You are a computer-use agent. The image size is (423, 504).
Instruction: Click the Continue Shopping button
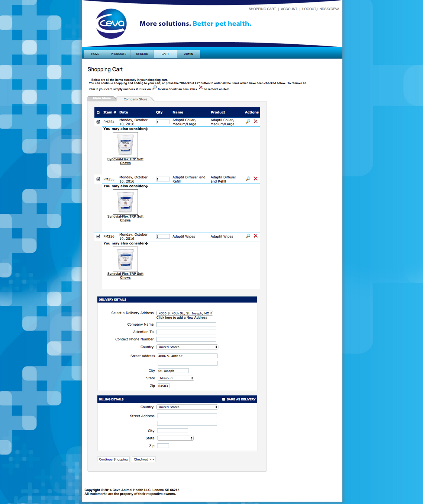113,459
